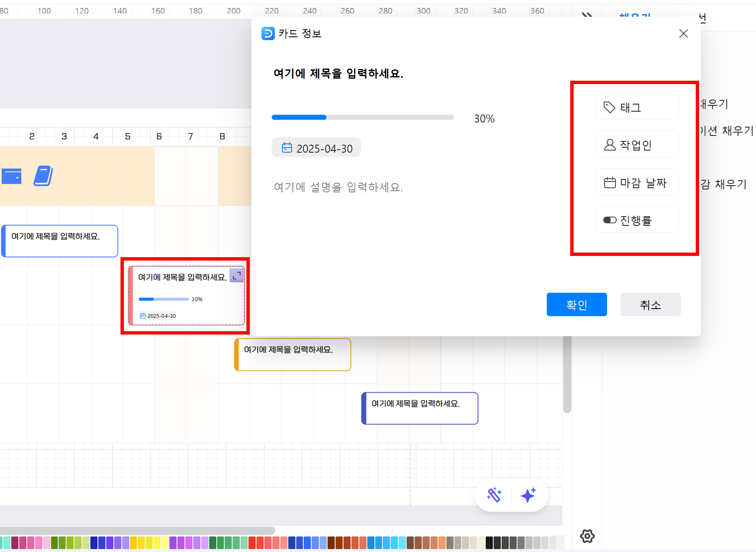Click the blue wallet icon on the canvas
Screen dimensions: 756x552
(x=12, y=176)
